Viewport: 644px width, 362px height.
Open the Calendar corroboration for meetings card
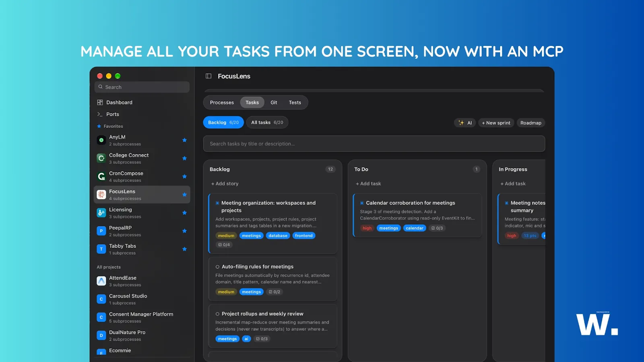tap(417, 215)
